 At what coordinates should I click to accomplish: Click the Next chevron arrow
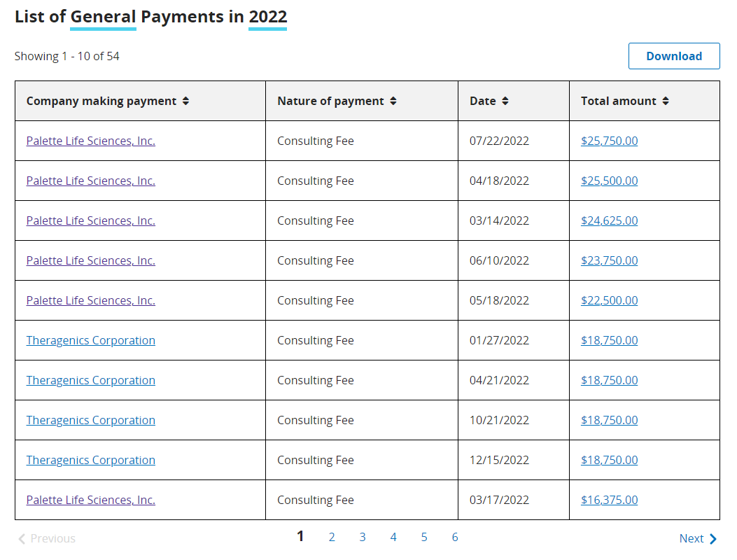tap(713, 539)
